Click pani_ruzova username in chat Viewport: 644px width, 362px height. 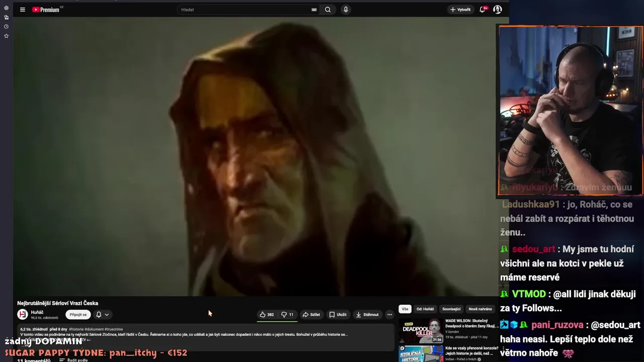557,325
